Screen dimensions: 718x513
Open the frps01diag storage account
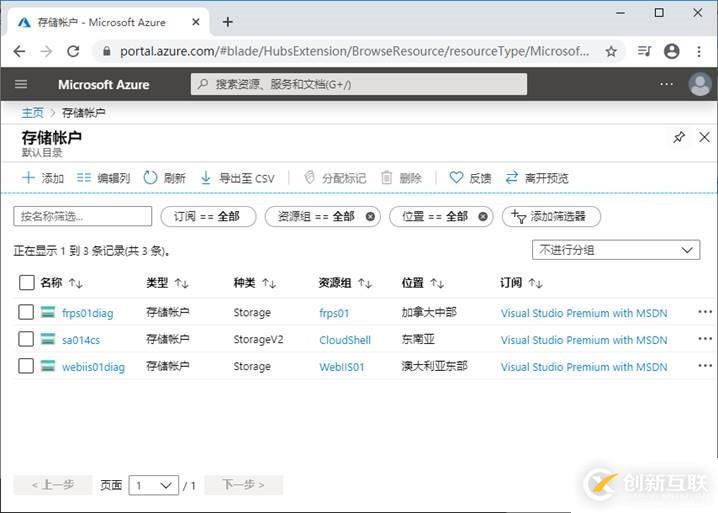87,313
